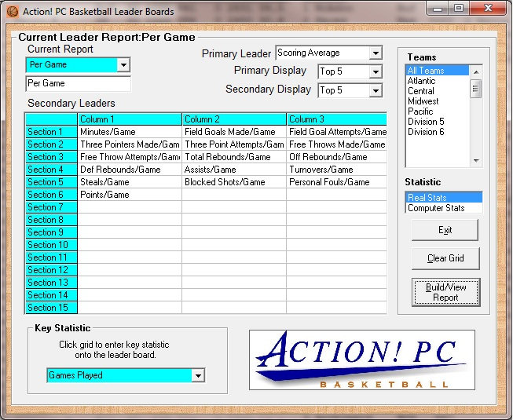Image resolution: width=513 pixels, height=420 pixels.
Task: Select the Blocked Shots/Game grid cell
Action: pos(233,182)
